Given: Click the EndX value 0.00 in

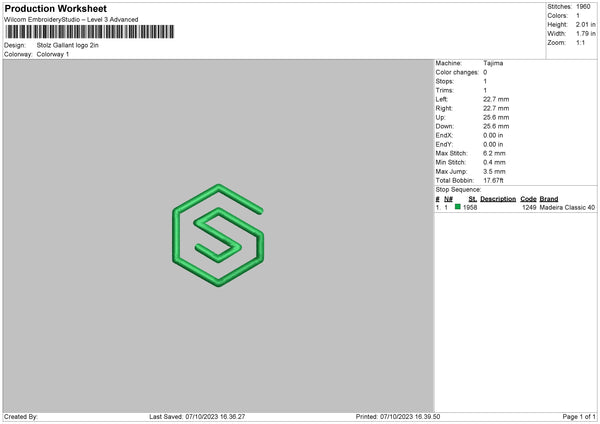Looking at the screenshot, I should click(x=493, y=135).
